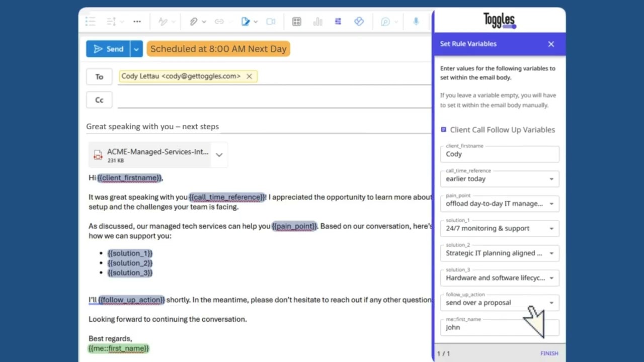
Task: Click the 'Best regards,' line
Action: coord(110,339)
